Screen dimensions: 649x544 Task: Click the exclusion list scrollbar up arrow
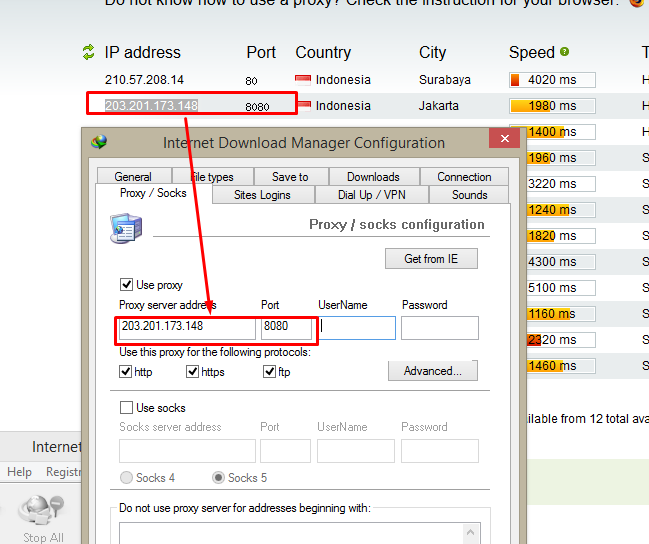471,532
